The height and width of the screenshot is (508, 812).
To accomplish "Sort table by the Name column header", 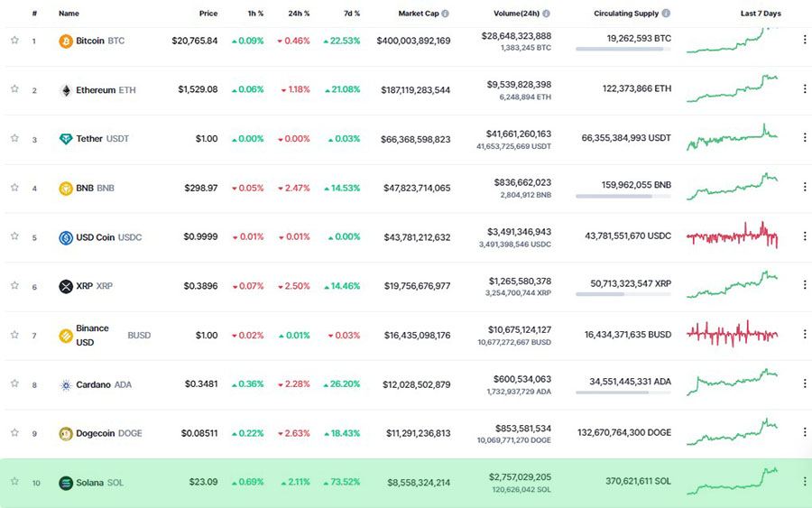I will 69,14.
